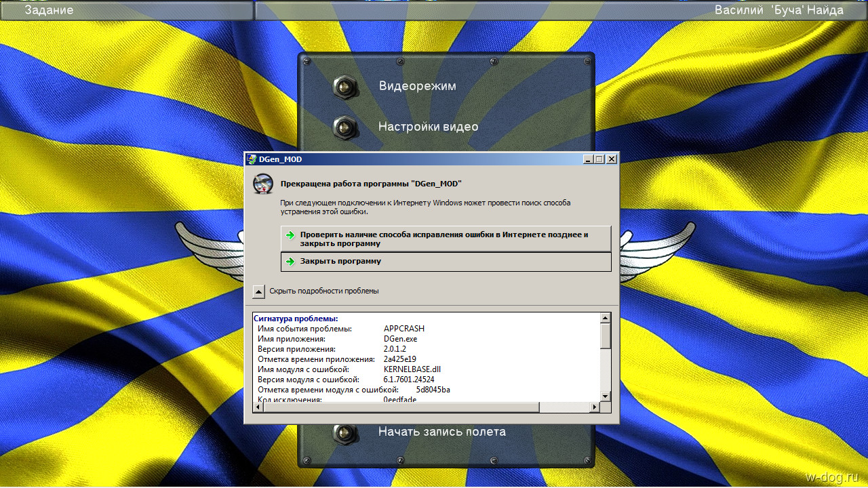
Task: Maximize the DGen_MOD error dialog
Action: click(x=599, y=159)
